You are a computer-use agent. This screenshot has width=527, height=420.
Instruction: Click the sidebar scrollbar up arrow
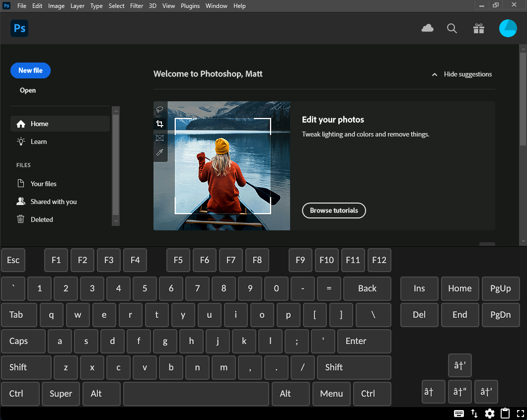point(116,110)
